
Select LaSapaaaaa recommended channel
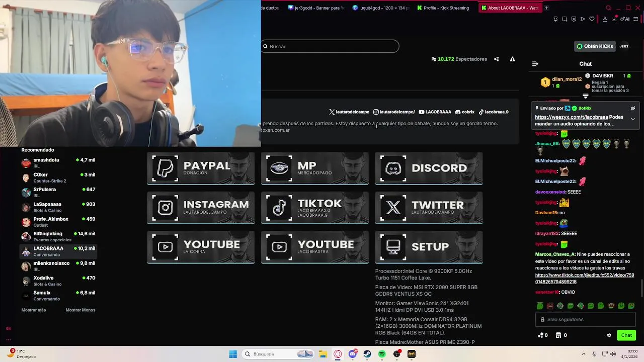click(58, 207)
